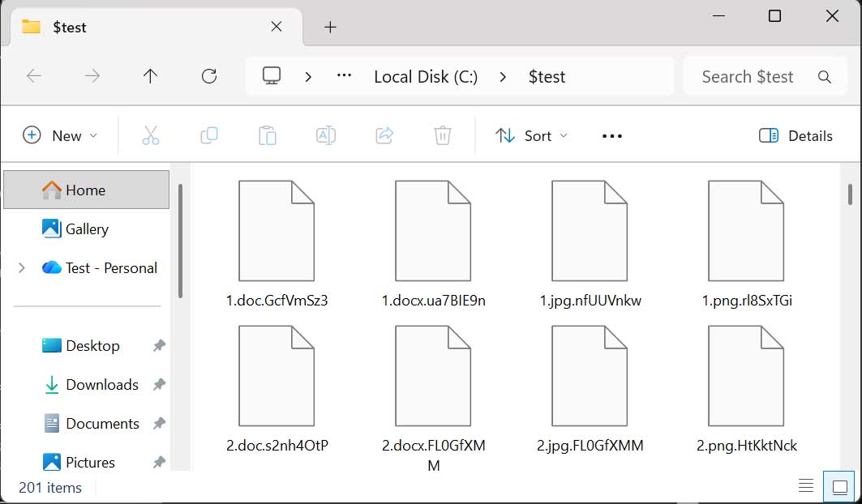Navigate to Local Disk (C:) via breadcrumb
This screenshot has height=504, width=862.
425,75
